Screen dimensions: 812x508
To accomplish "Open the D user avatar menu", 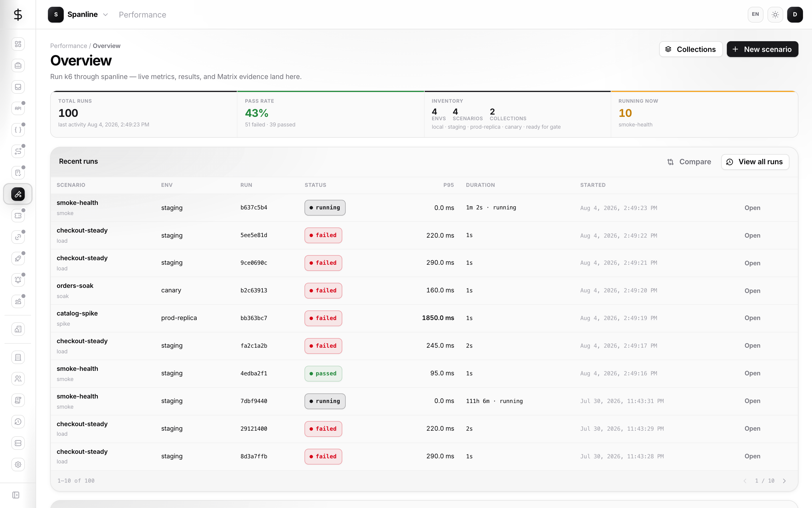I will tap(795, 14).
